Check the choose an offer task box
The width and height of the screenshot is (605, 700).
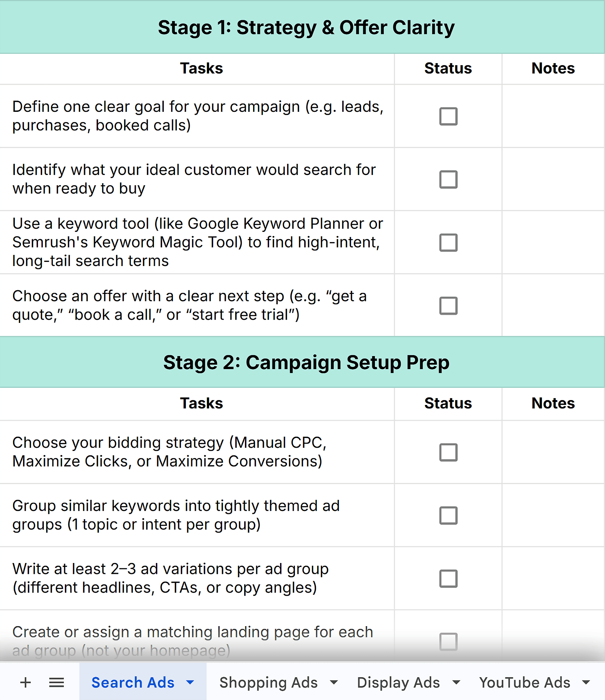pos(448,306)
